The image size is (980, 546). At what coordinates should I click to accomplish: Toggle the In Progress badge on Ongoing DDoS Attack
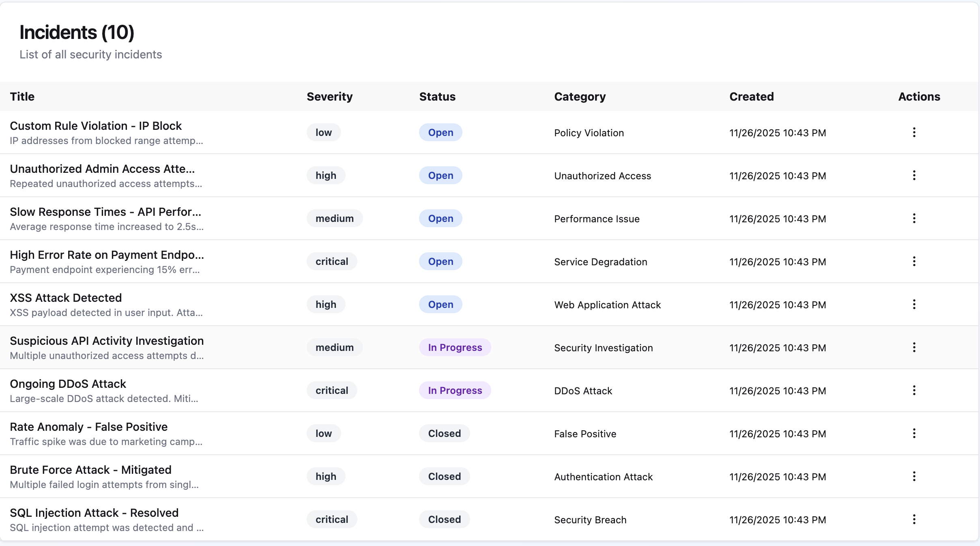coord(454,390)
